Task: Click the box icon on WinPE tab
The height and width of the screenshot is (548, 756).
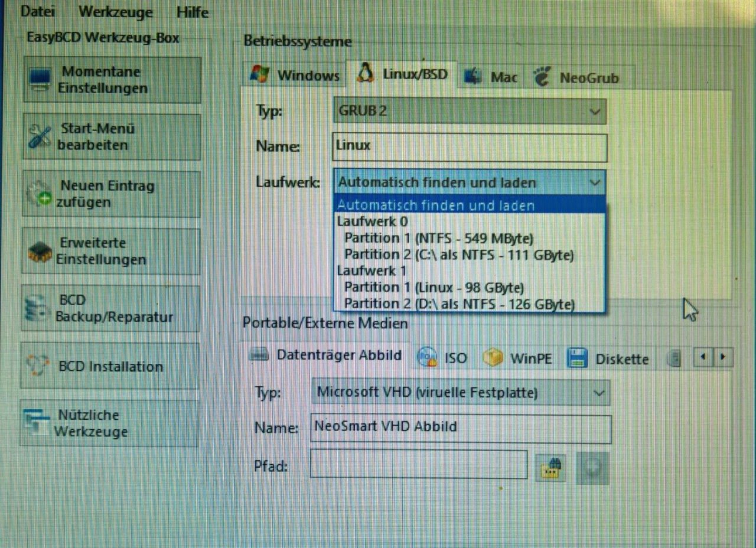Action: point(493,357)
